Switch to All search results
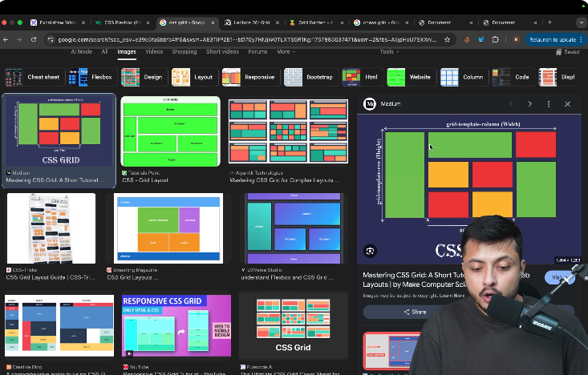Viewport: 588px width, 375px height. pyautogui.click(x=104, y=52)
